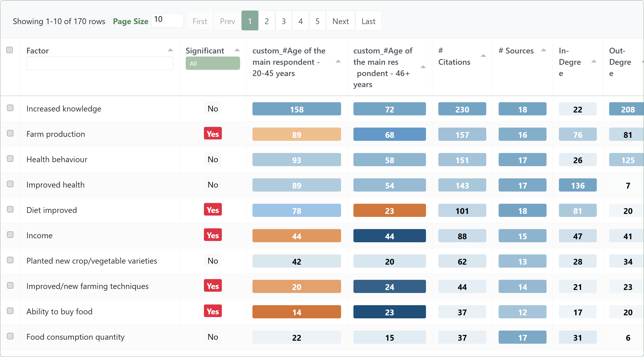
Task: Sort by Age 46+ years column arrow
Action: 423,67
